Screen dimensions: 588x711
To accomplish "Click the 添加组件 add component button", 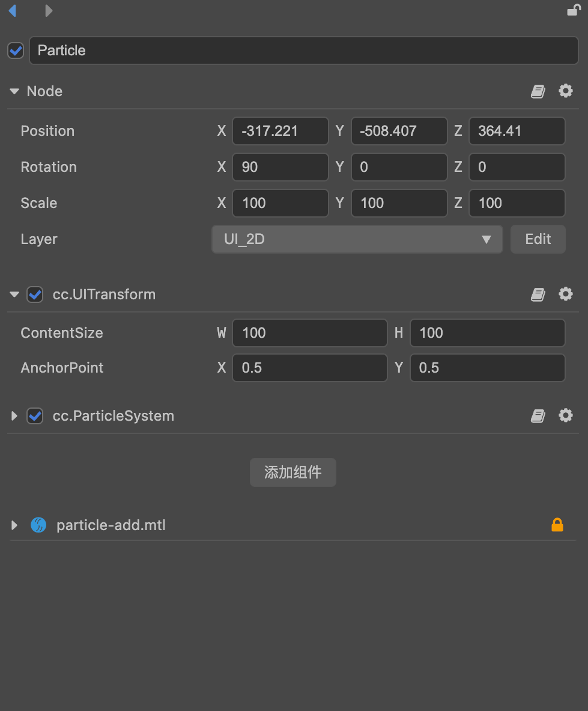I will (x=292, y=472).
